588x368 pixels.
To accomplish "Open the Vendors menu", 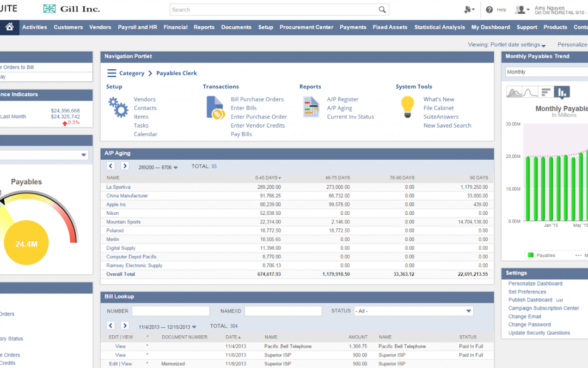I will click(100, 27).
